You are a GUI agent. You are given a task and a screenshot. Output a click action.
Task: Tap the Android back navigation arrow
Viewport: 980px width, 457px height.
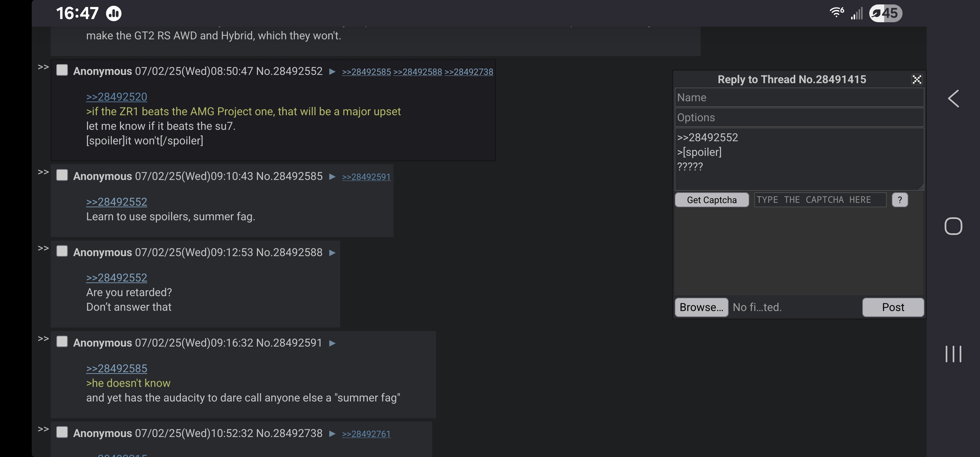tap(953, 99)
